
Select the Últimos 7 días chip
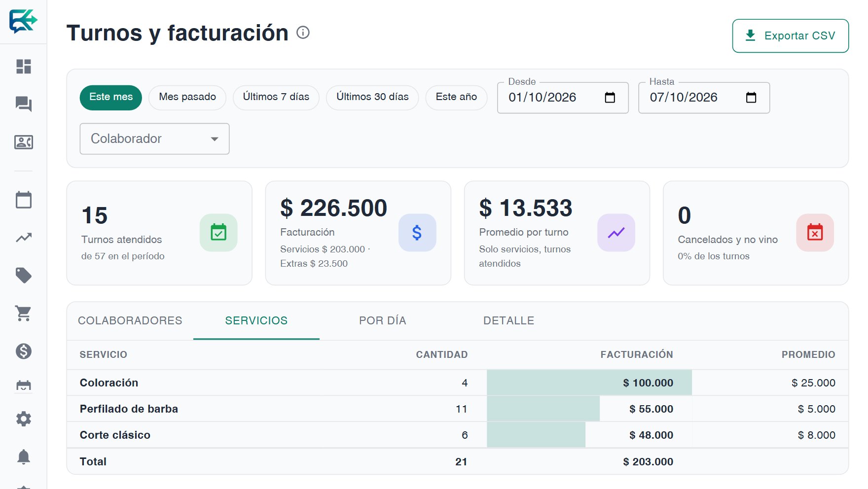coord(276,98)
